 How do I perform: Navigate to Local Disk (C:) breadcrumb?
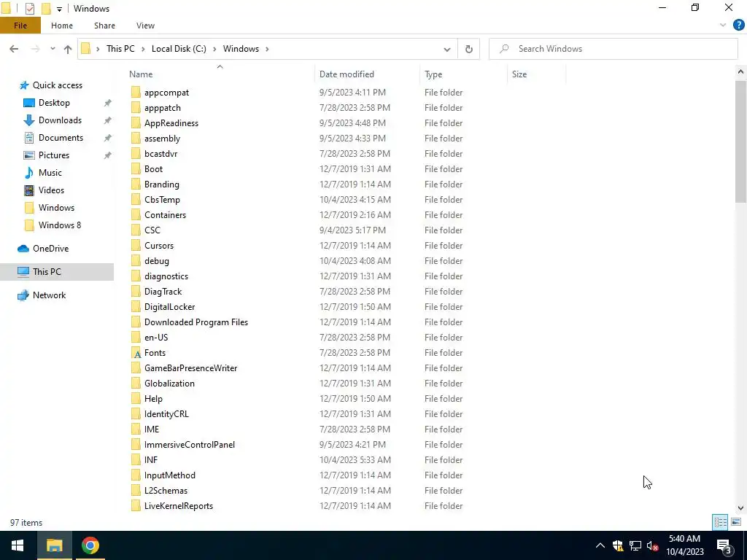[179, 49]
